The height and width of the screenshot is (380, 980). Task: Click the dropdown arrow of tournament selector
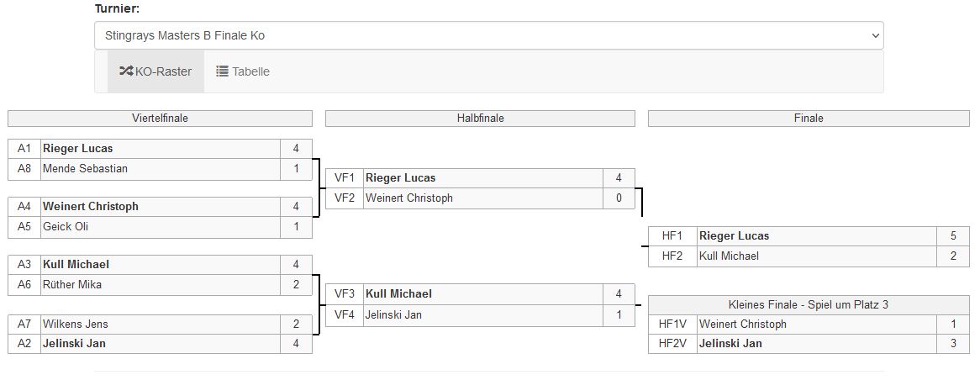(x=875, y=36)
